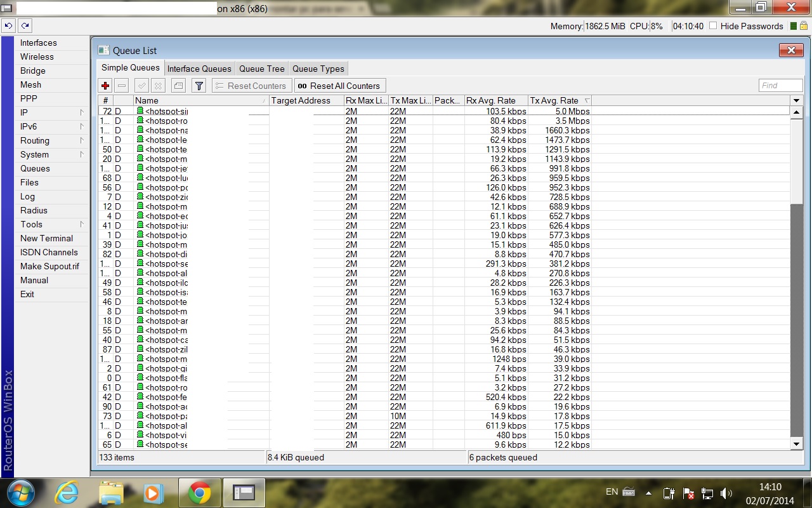This screenshot has width=812, height=508.
Task: Open the network status tray icon
Action: coord(707,493)
